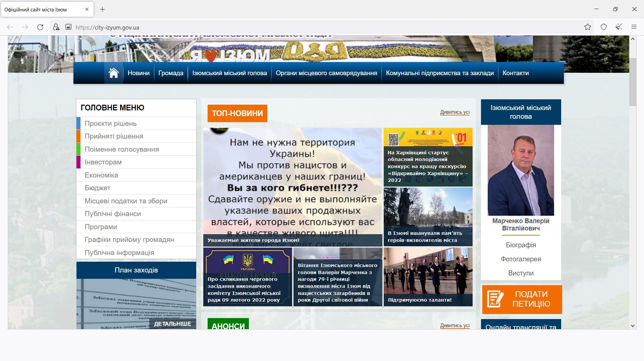This screenshot has height=361, width=644.
Task: Open the mayor's Біографія link
Action: 521,245
